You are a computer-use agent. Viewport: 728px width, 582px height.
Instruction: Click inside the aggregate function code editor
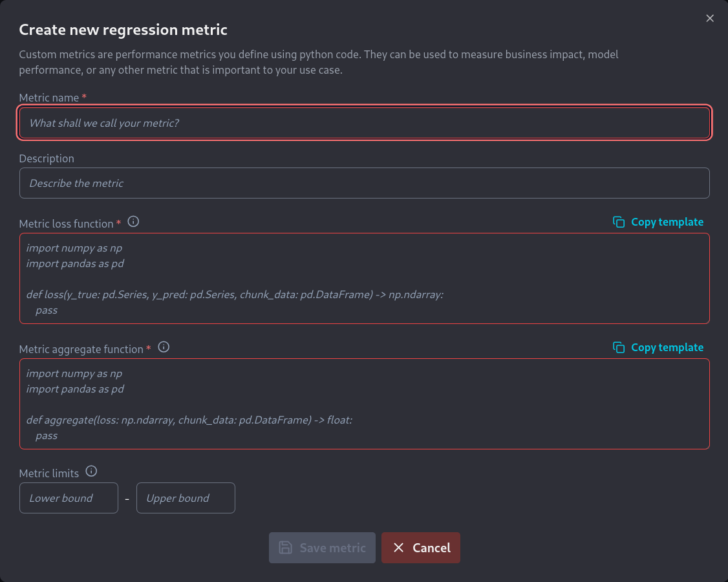pos(365,404)
